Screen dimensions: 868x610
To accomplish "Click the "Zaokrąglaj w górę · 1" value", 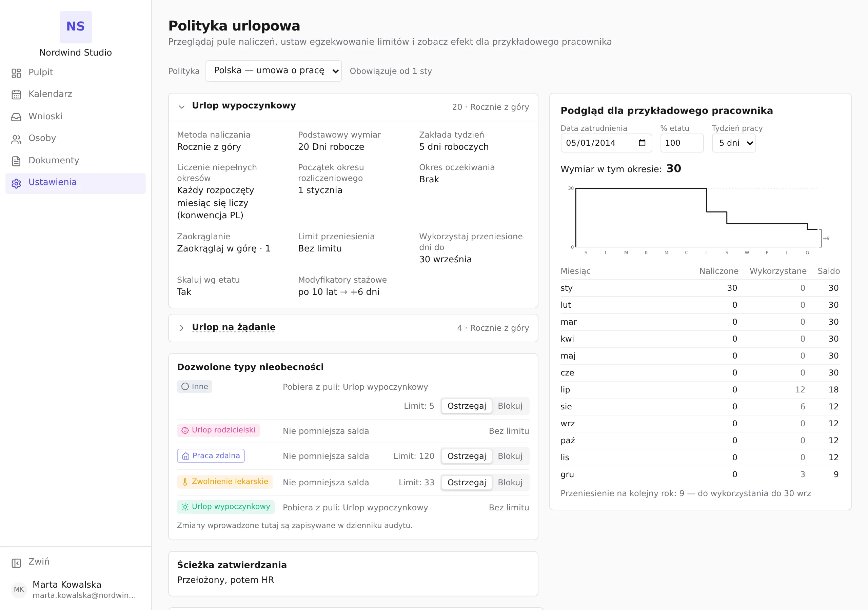I will [x=224, y=248].
